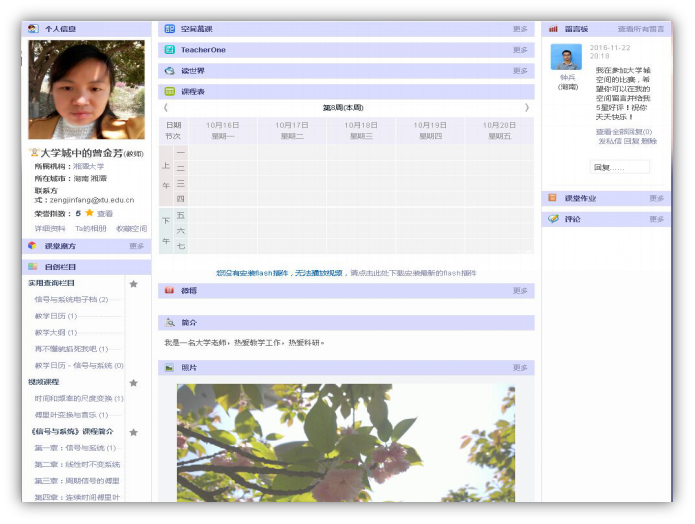Select the 实用查询栏目 category heading
The height and width of the screenshot is (524, 695).
(51, 283)
